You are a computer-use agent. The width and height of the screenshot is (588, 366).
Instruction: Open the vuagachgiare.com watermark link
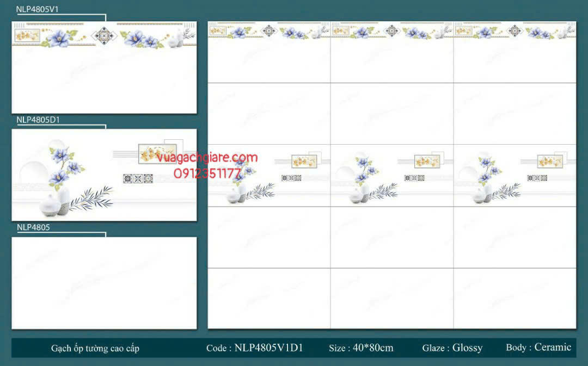tap(207, 158)
